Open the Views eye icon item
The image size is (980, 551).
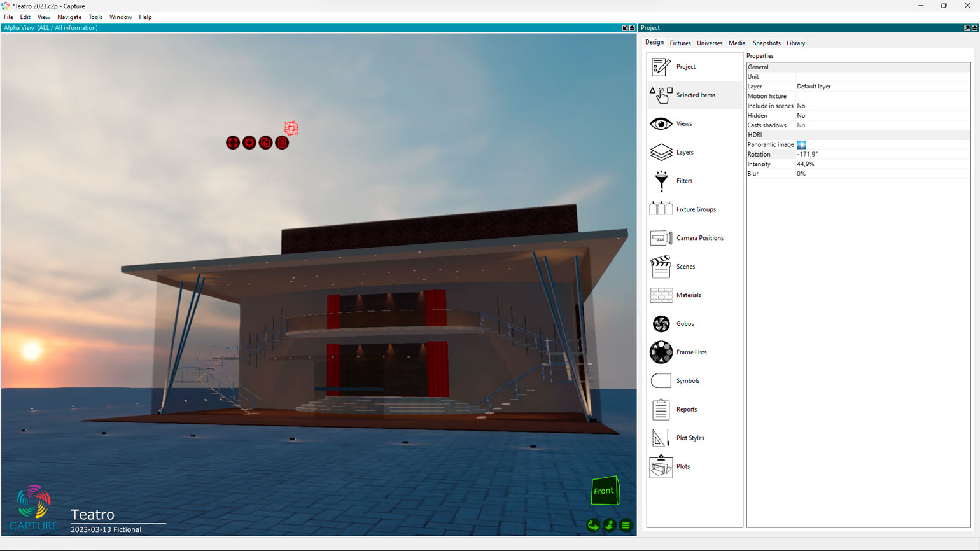pos(661,123)
